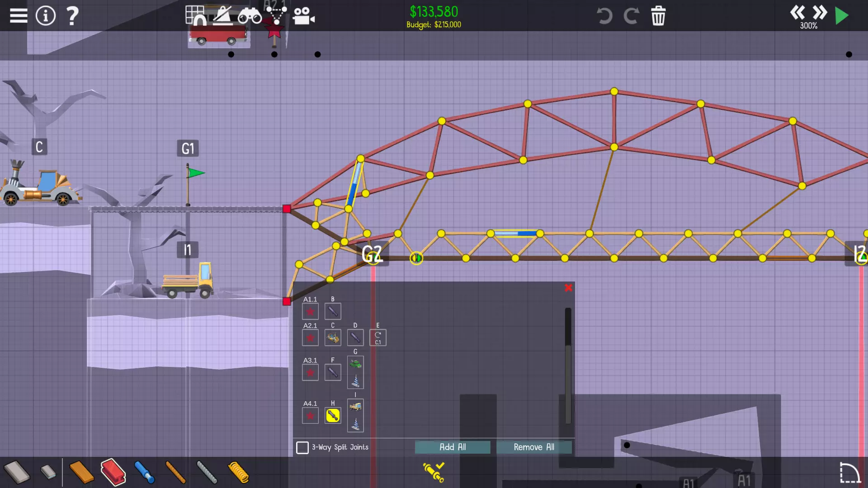Image resolution: width=868 pixels, height=488 pixels.
Task: Select the steel cable material
Action: 207,472
